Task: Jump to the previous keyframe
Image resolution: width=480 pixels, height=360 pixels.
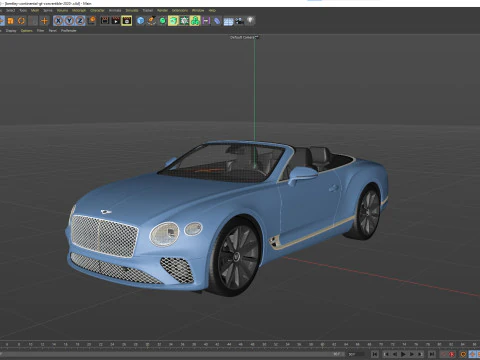Action: pyautogui.click(x=386, y=354)
